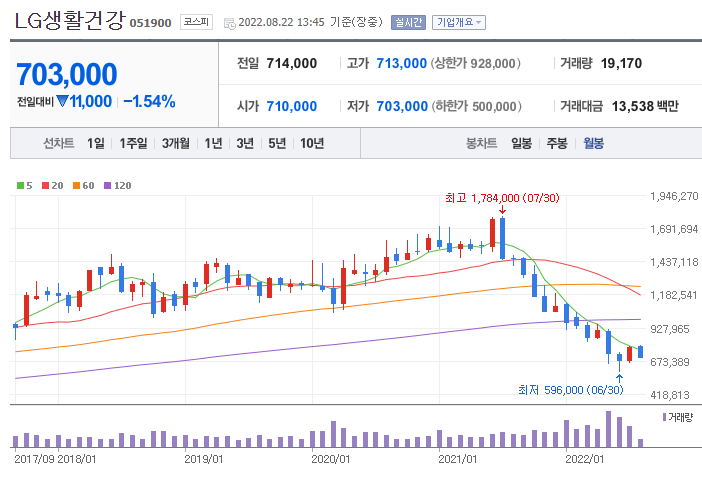Viewport: 702px width, 481px height.
Task: Click the 최고 1,784,000 (07/30) high label
Action: pyautogui.click(x=502, y=198)
